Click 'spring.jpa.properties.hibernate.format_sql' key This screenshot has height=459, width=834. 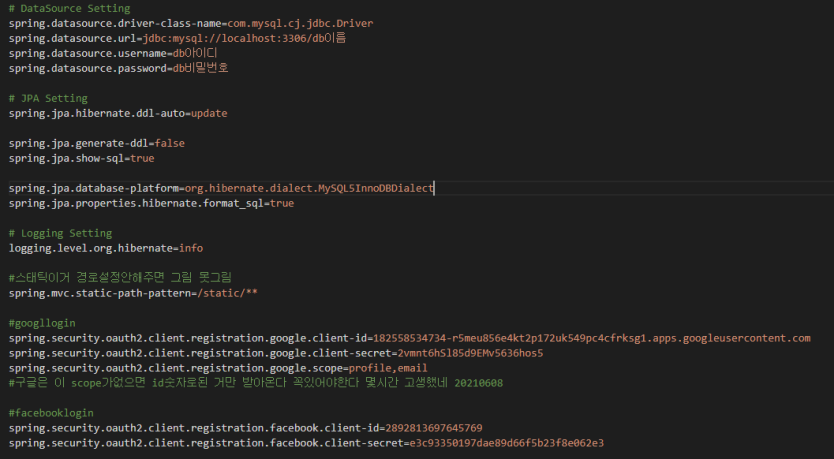click(x=136, y=203)
